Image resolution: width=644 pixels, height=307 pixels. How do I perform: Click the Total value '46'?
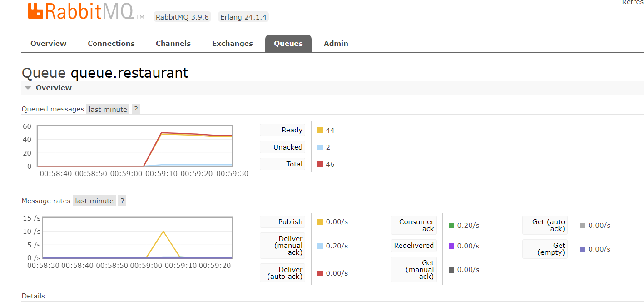[x=330, y=165]
